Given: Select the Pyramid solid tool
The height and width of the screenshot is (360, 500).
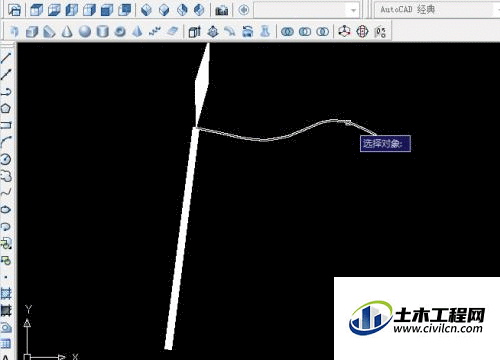Looking at the screenshot, I should tap(137, 32).
